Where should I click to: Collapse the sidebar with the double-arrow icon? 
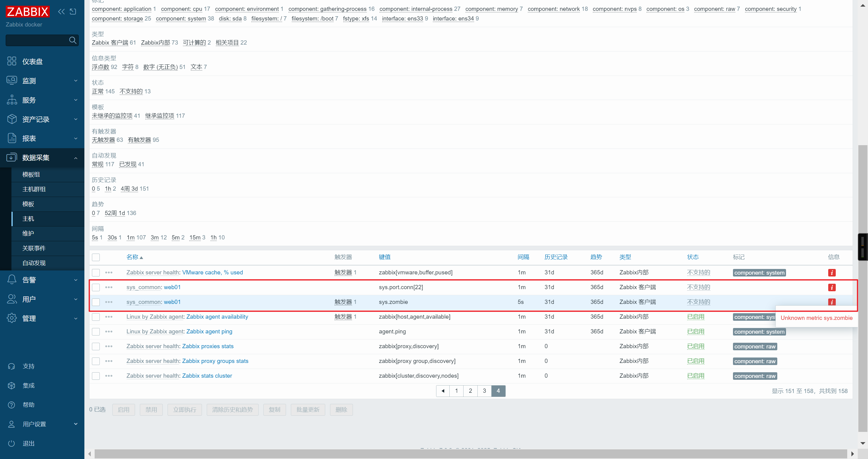61,11
